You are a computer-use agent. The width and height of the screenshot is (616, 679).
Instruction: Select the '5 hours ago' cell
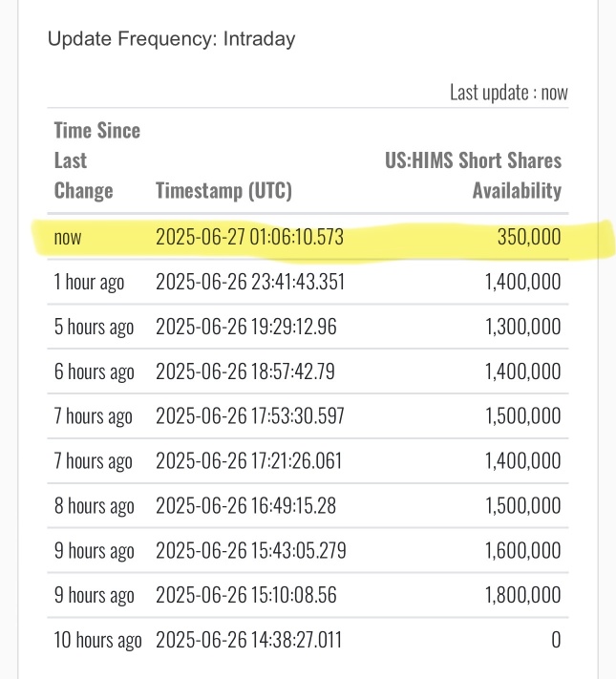94,327
